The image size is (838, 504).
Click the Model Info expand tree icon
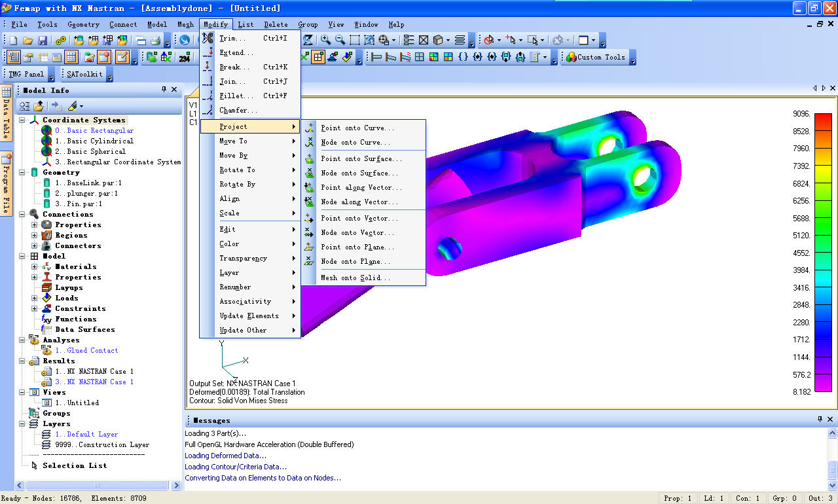(x=24, y=105)
